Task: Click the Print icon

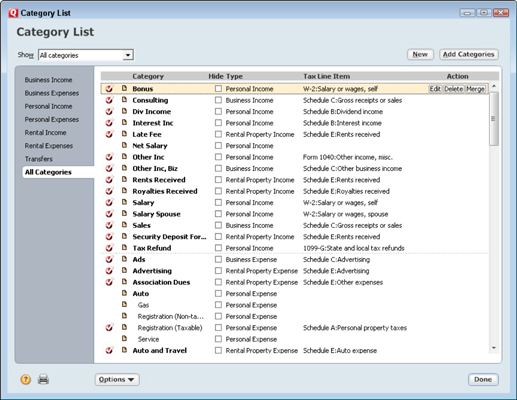Action: (x=43, y=379)
